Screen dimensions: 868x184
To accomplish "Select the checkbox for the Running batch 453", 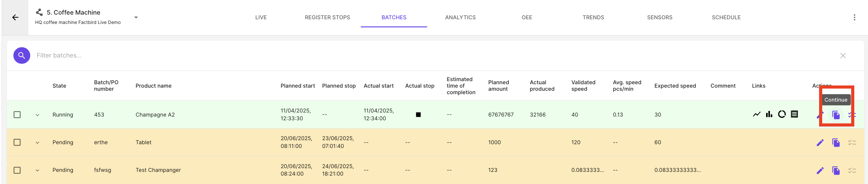I will click(x=17, y=115).
